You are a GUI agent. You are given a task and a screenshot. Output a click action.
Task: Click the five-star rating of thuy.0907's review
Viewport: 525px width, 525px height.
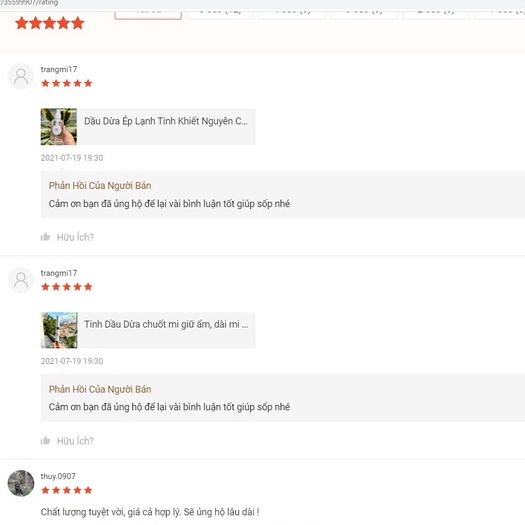(x=67, y=490)
